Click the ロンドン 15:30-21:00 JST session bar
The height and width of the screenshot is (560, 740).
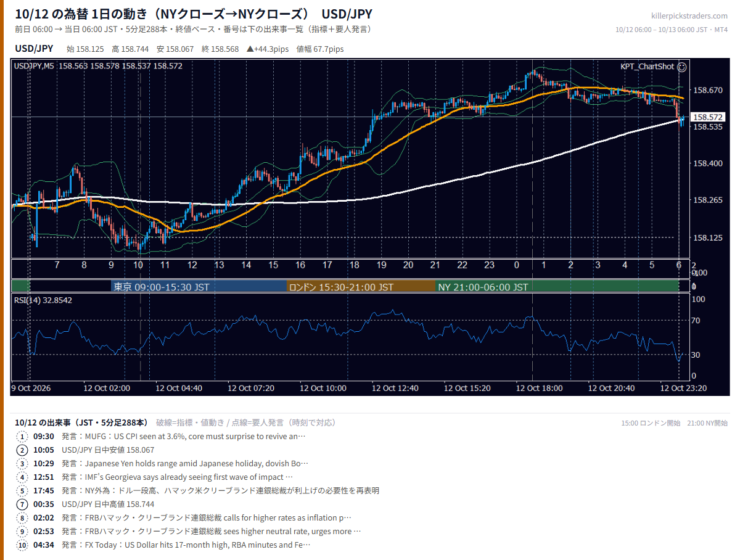[361, 287]
